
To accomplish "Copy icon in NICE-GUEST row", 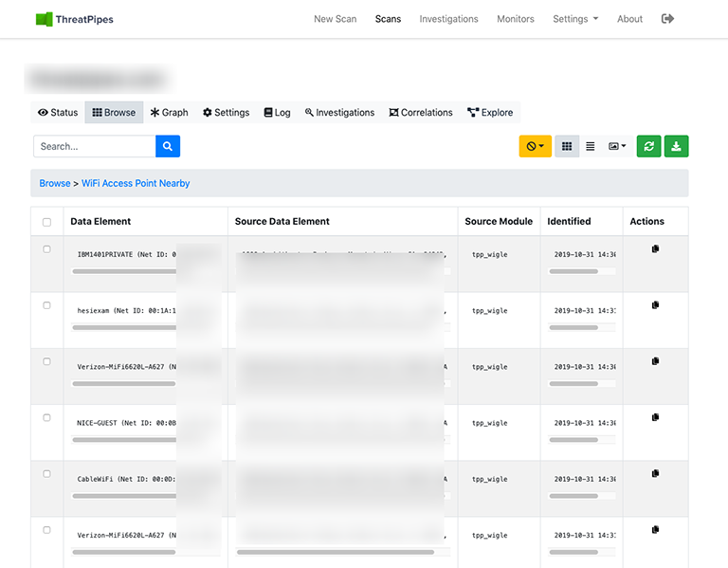I will point(655,417).
